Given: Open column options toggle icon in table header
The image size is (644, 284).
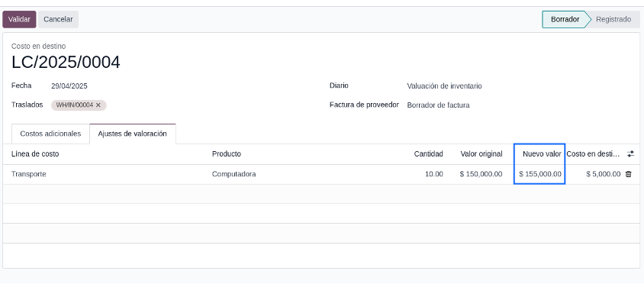Looking at the screenshot, I should [x=630, y=154].
